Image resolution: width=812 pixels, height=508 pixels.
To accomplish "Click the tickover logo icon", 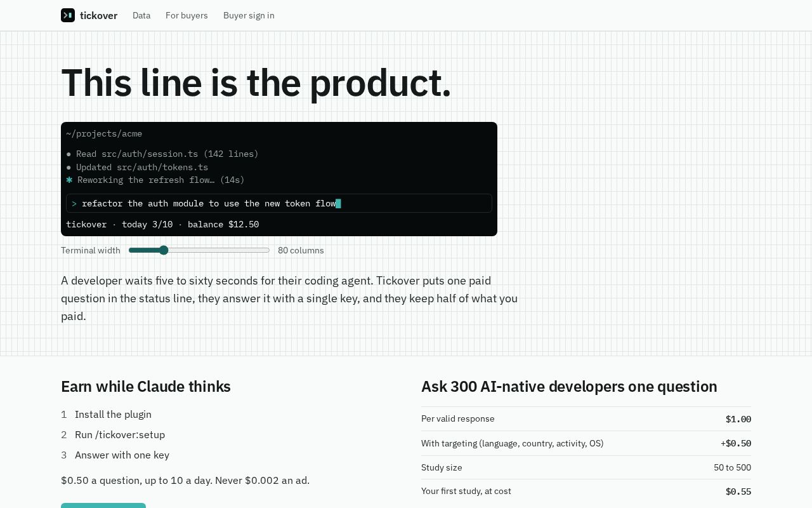I will click(68, 15).
